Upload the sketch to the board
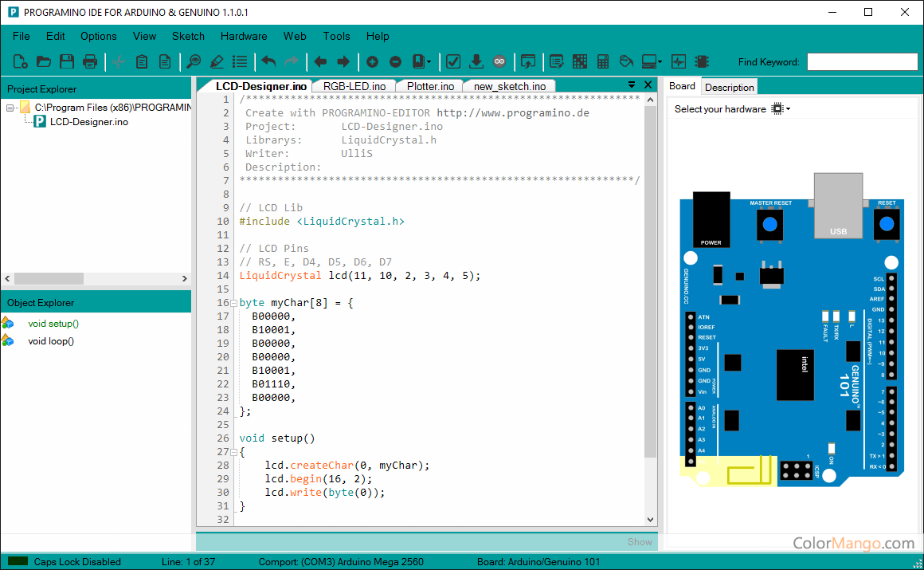The width and height of the screenshot is (924, 570). (476, 61)
